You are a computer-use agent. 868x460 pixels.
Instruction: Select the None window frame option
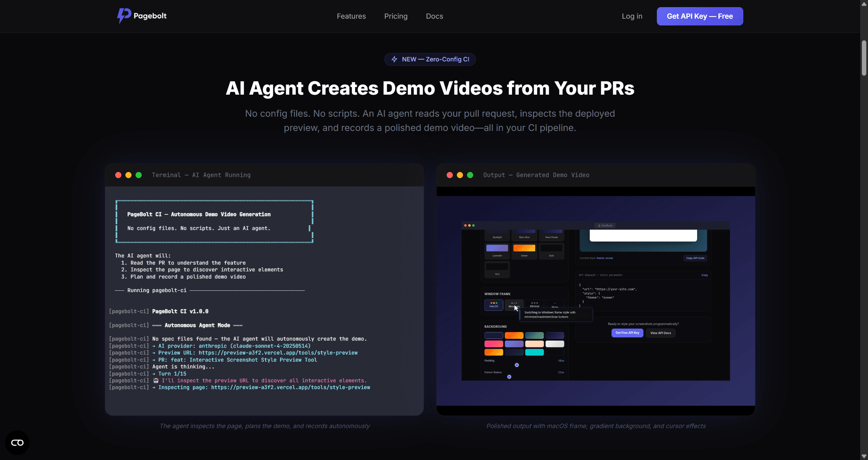pos(555,304)
